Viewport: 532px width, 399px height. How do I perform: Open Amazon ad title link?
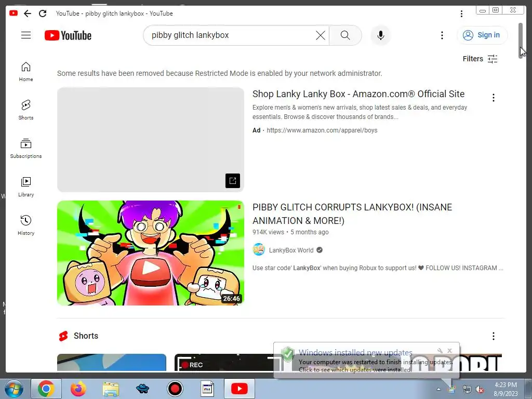(x=358, y=94)
